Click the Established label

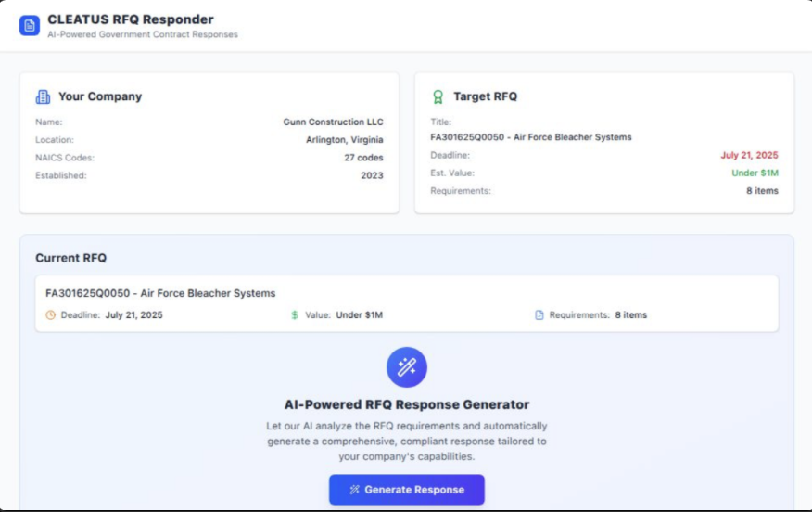click(61, 175)
